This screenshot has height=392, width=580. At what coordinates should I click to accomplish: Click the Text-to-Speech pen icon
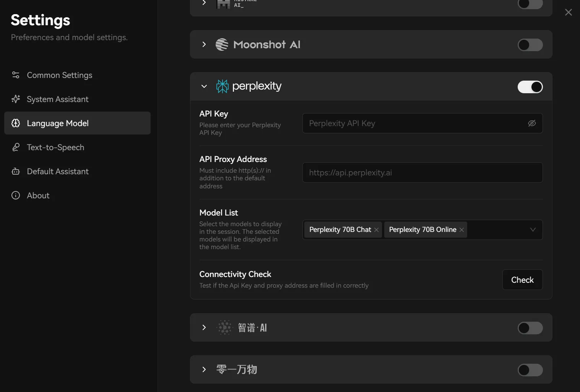pyautogui.click(x=16, y=147)
